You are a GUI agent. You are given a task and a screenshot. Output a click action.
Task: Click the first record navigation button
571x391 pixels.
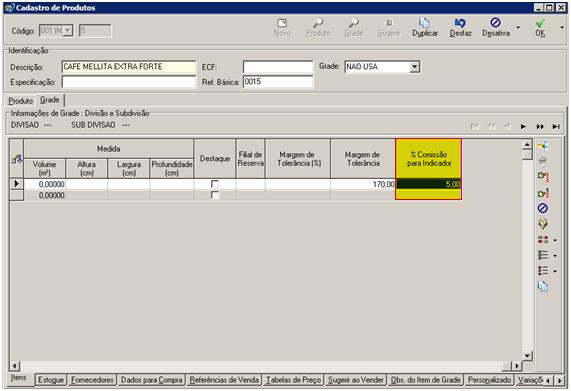tap(474, 126)
